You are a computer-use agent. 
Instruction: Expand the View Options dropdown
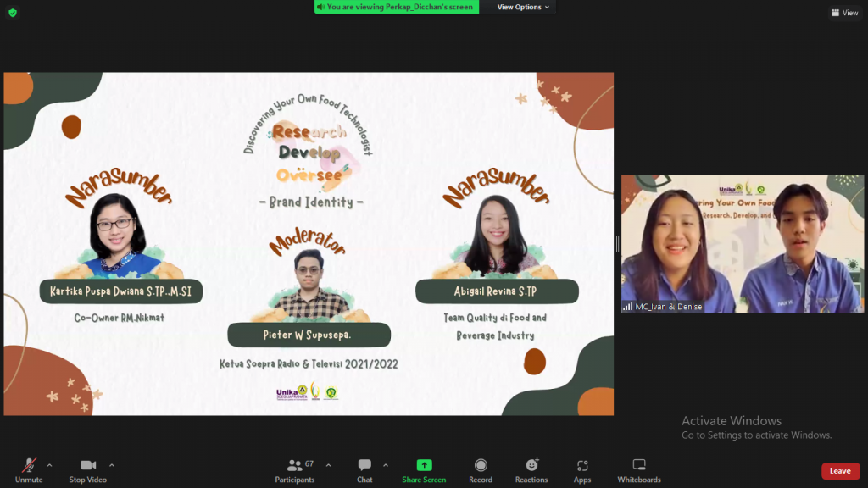click(x=523, y=7)
